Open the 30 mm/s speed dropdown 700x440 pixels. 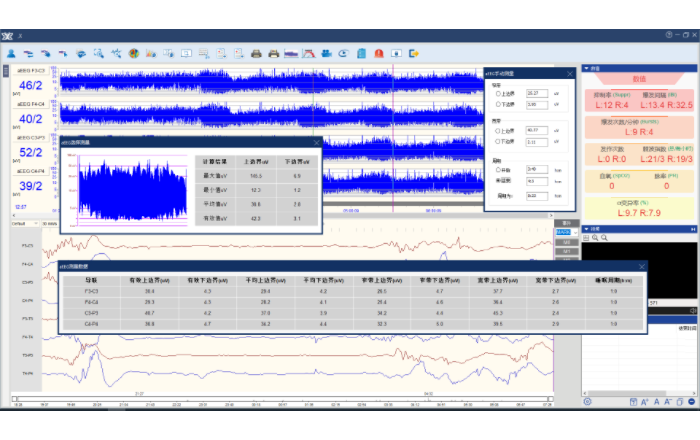point(50,224)
